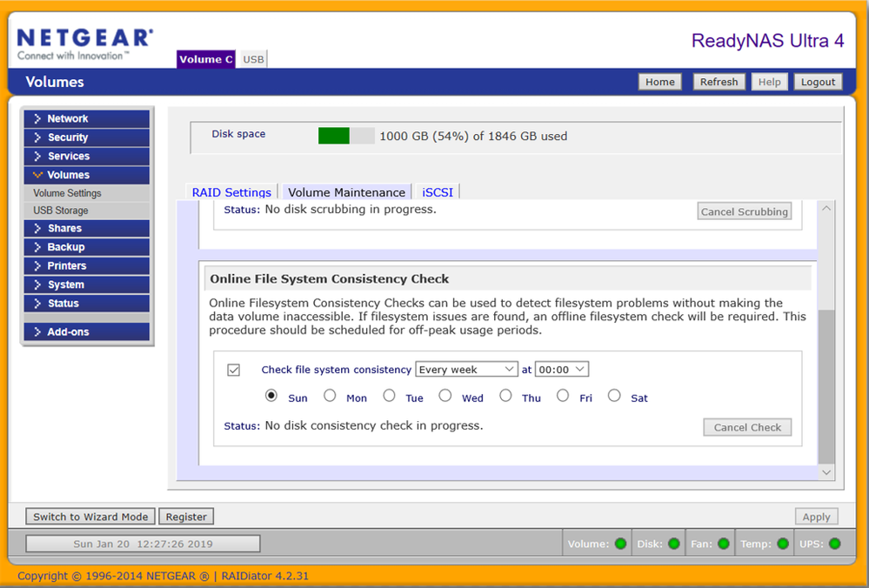Screen dimensions: 869x588
Task: Click the '1000 GB (54%) of 1846 GB used' text
Action: tap(473, 137)
